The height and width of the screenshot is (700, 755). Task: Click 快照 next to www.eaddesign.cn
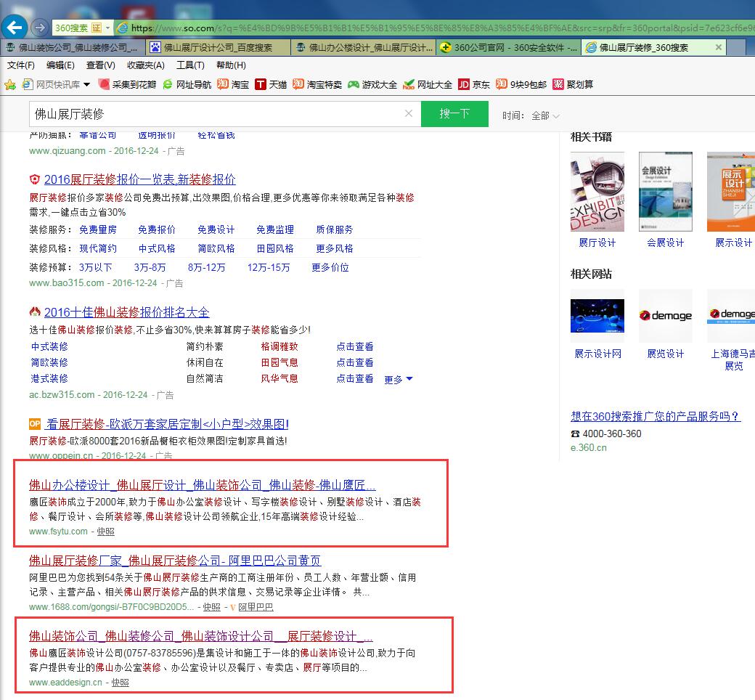click(x=120, y=683)
